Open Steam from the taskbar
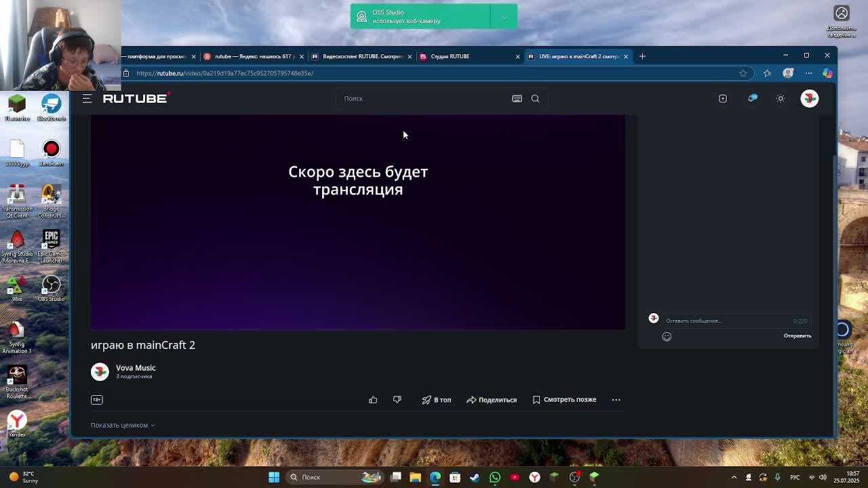The height and width of the screenshot is (488, 868). [475, 477]
